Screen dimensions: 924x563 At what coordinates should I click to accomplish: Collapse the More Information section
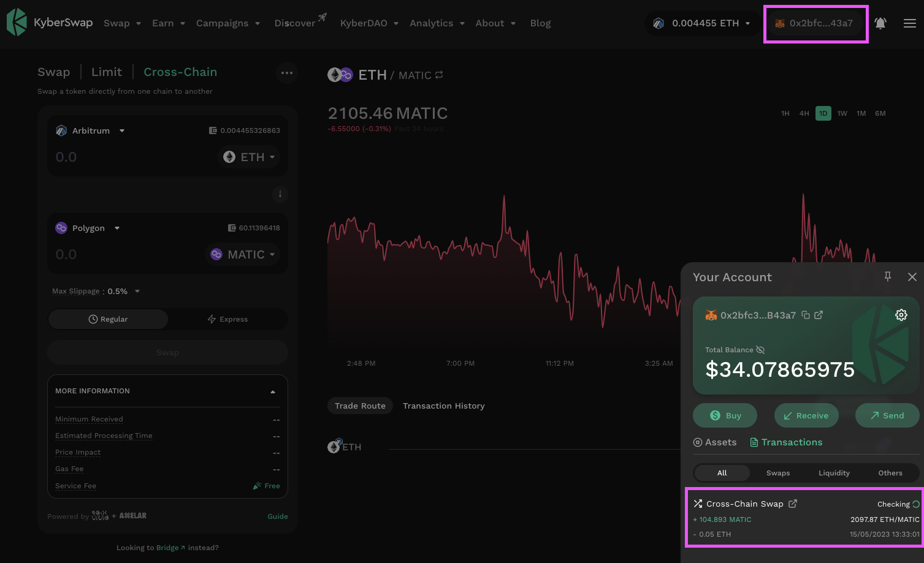point(273,391)
